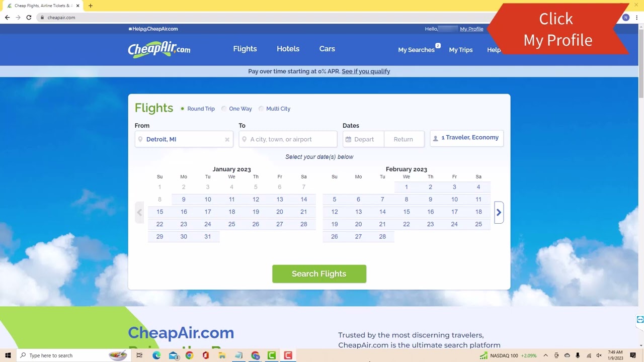Open the Chrome profile avatar
The width and height of the screenshot is (644, 362).
626,17
